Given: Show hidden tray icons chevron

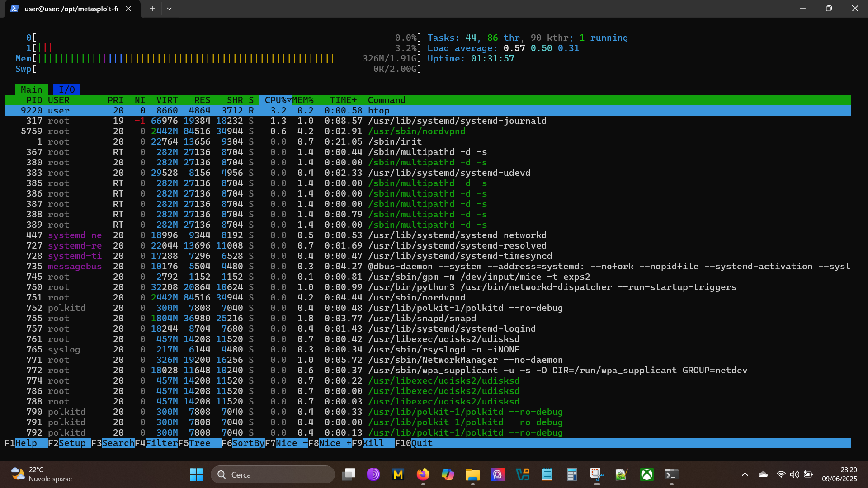Looking at the screenshot, I should 745,474.
